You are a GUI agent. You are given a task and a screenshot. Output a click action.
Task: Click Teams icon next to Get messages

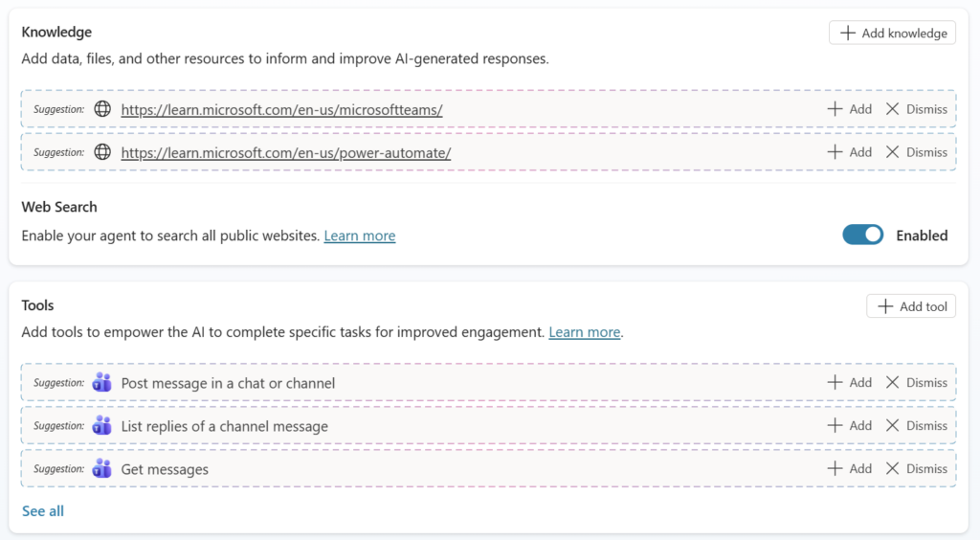pyautogui.click(x=101, y=468)
